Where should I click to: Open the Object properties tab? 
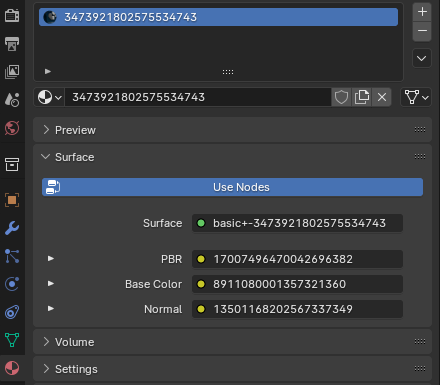(12, 200)
